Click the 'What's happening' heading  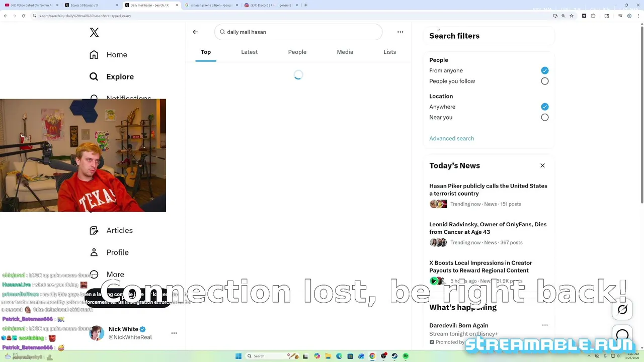463,307
